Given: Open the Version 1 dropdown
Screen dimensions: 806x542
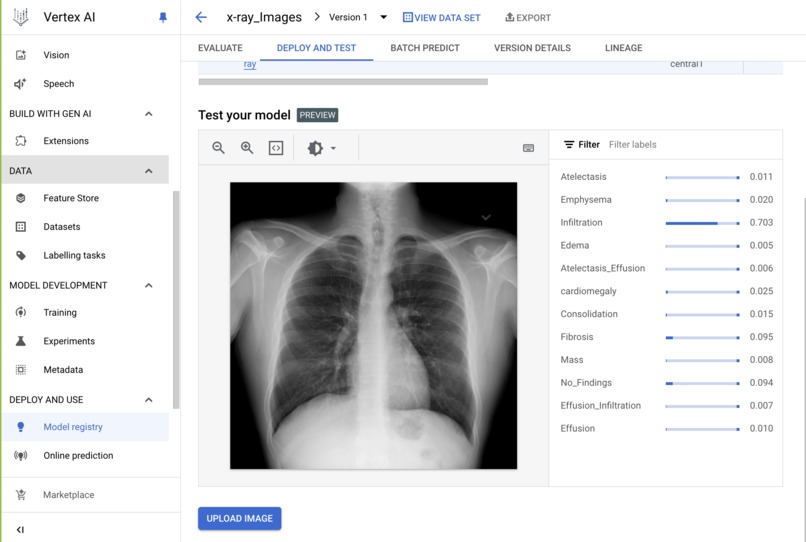Looking at the screenshot, I should click(383, 17).
